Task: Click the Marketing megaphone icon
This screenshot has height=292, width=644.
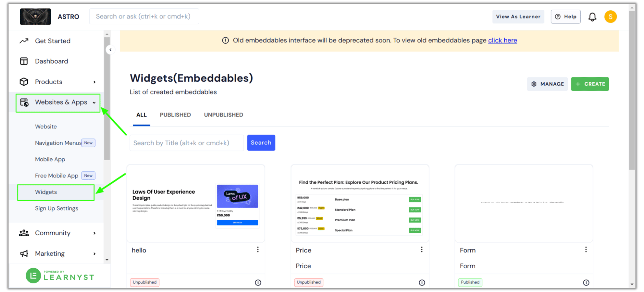Action: tap(24, 254)
